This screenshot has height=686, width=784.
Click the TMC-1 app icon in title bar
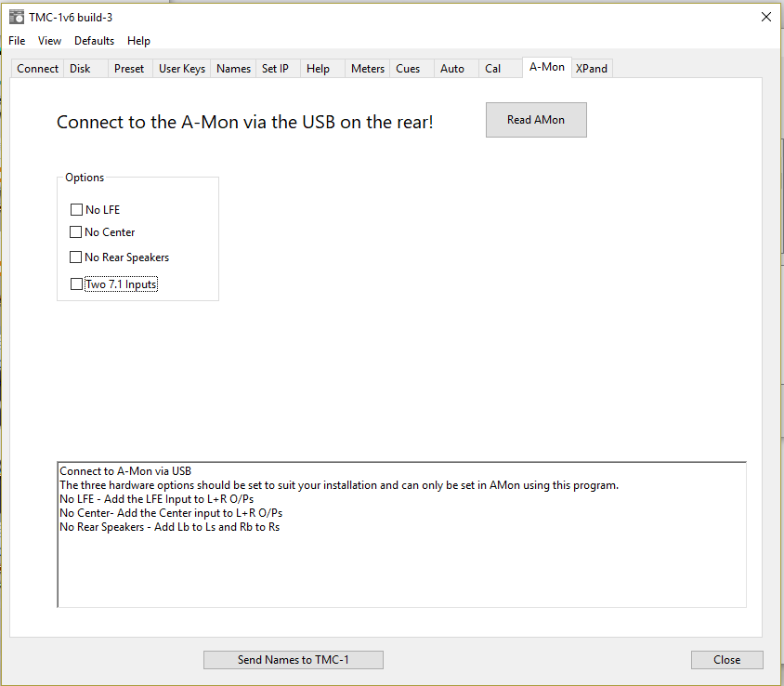[x=17, y=17]
